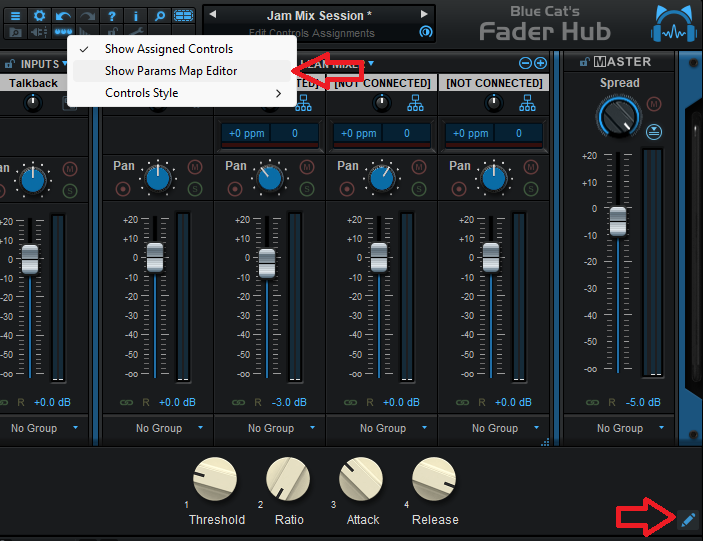Screen dimensions: 703x541
Task: Click the -5.0 dB Master gain value
Action: click(x=643, y=403)
